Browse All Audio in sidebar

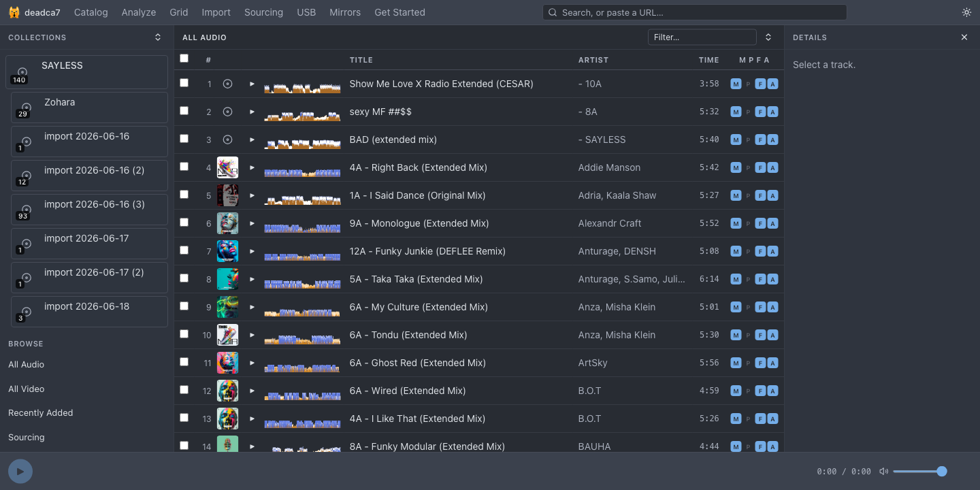click(27, 365)
